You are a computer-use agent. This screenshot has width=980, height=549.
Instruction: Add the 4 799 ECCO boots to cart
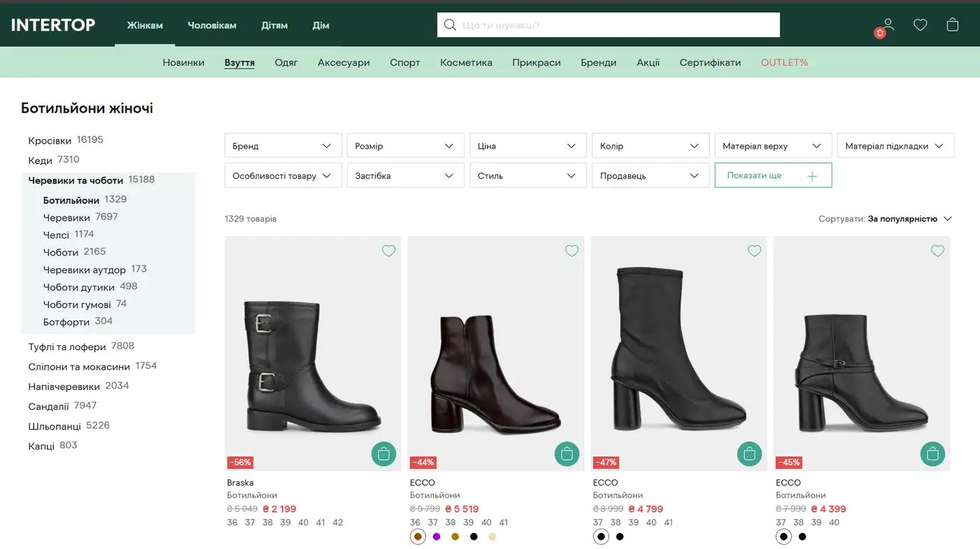pyautogui.click(x=749, y=454)
